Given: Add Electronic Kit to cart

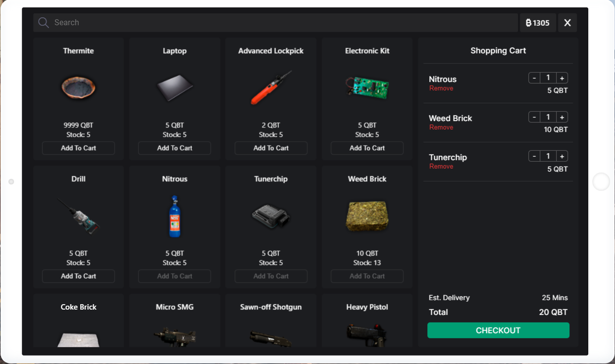Looking at the screenshot, I should [x=367, y=148].
